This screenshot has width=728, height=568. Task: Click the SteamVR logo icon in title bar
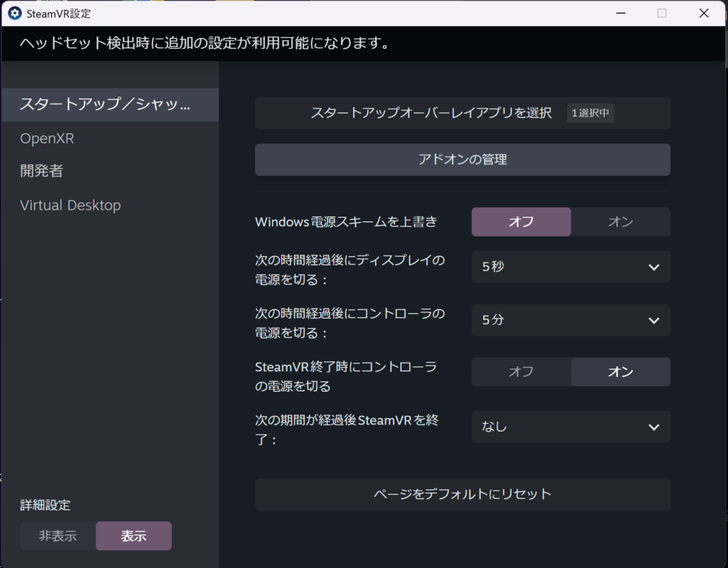coord(14,13)
